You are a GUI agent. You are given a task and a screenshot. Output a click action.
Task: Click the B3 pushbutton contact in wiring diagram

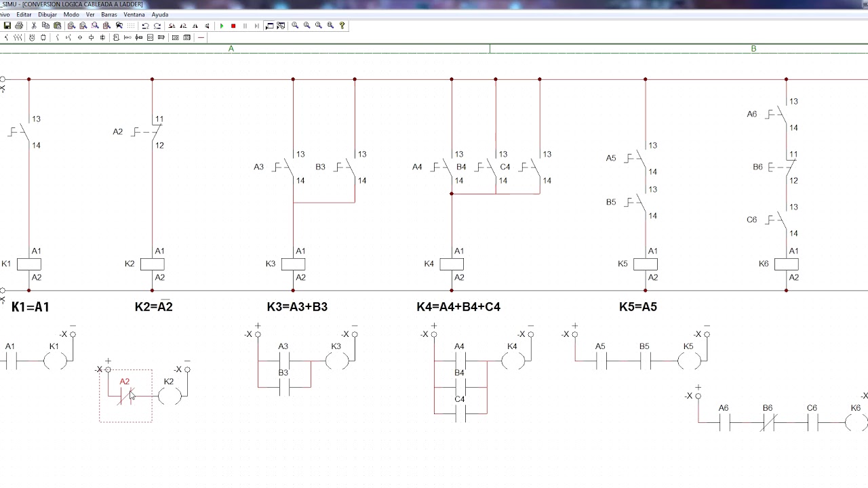point(347,167)
